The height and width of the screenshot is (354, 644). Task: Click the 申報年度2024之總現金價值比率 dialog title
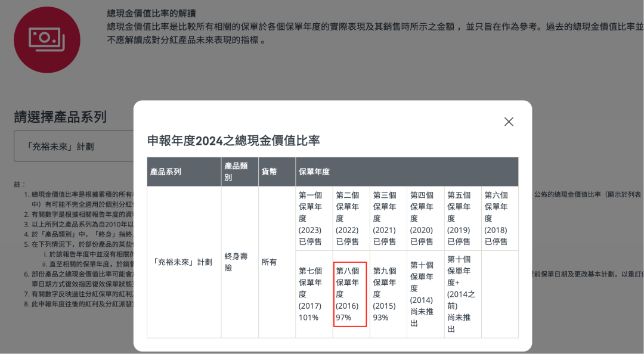tap(234, 140)
